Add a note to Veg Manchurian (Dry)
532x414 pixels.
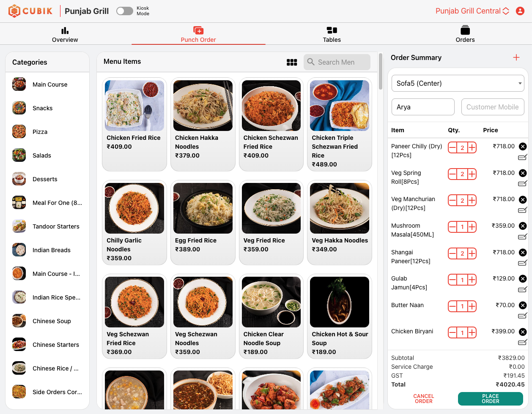click(523, 210)
